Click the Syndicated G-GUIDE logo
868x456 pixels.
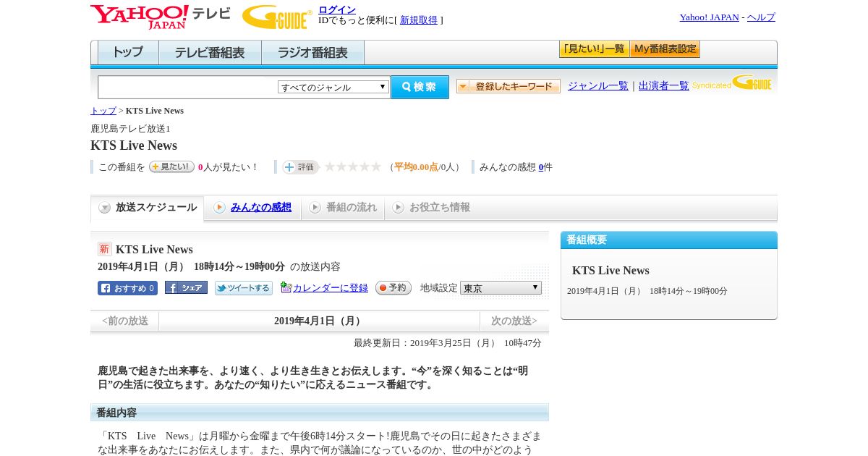click(x=732, y=83)
